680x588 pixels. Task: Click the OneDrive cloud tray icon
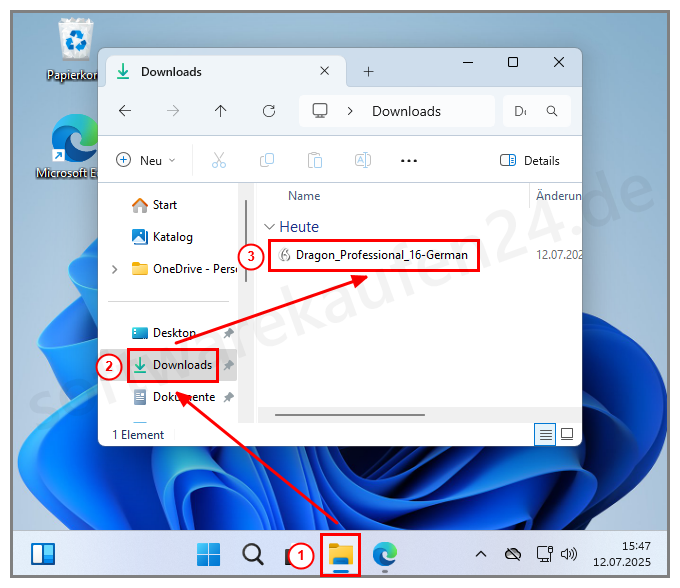513,554
